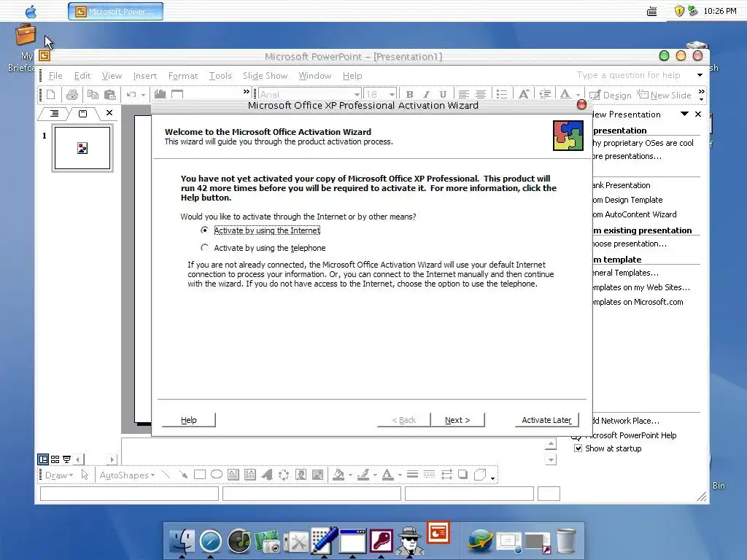Click the drawing toolbar Font Color swatch
The image size is (747, 560).
388,474
